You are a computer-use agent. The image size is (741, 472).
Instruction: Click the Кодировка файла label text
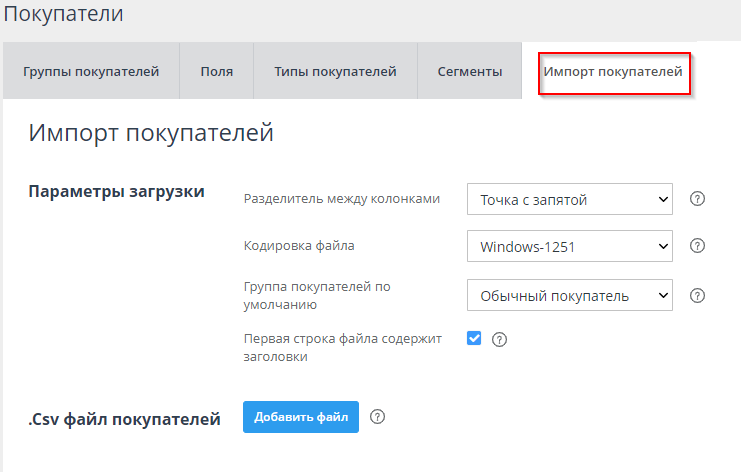299,245
